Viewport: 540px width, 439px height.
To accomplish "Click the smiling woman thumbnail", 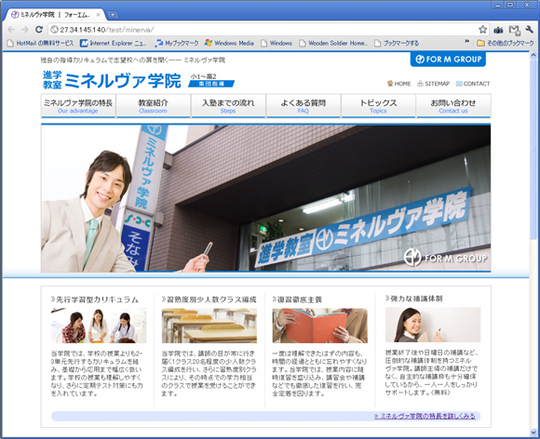I will point(433,325).
